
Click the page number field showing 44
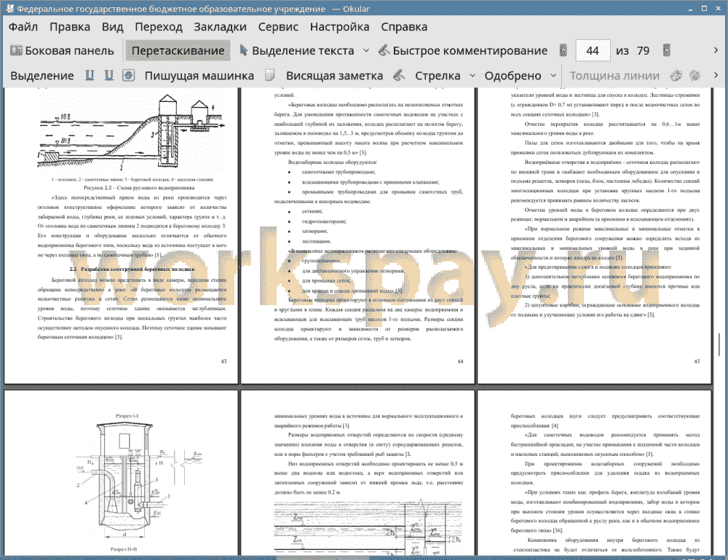593,51
